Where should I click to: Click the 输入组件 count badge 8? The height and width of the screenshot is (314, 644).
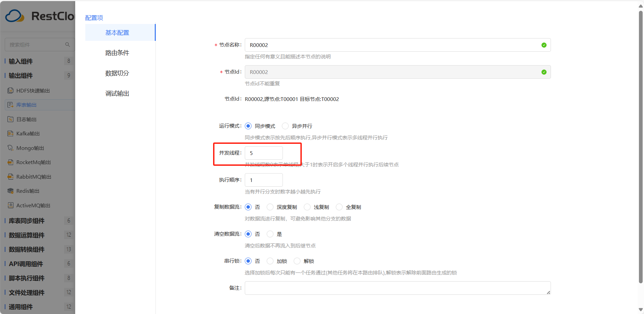click(69, 61)
